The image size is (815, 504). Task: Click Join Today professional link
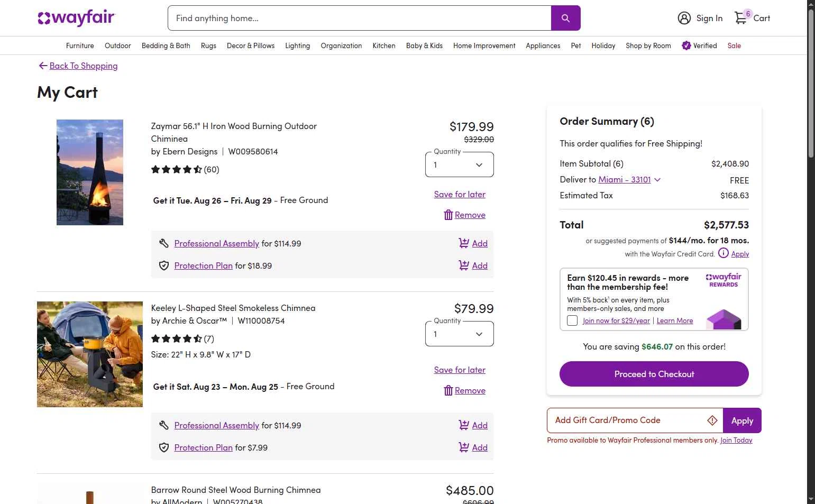(x=736, y=440)
